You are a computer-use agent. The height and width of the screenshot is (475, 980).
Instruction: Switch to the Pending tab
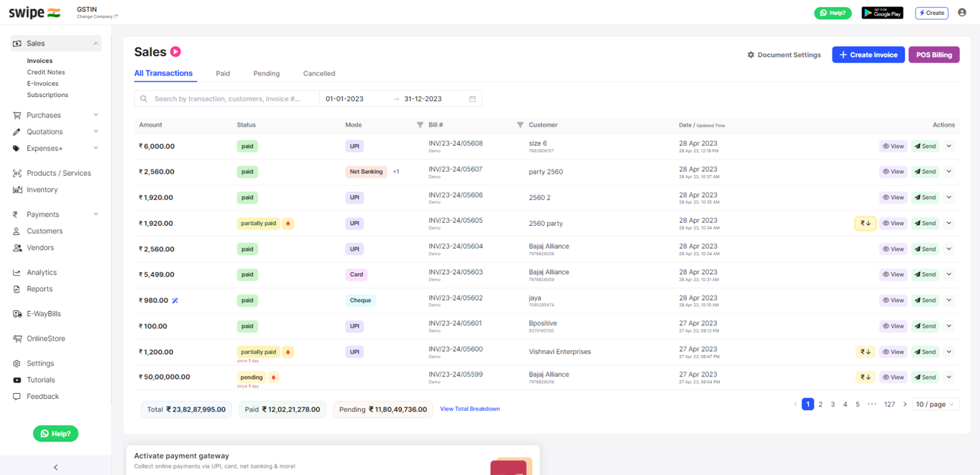click(266, 74)
